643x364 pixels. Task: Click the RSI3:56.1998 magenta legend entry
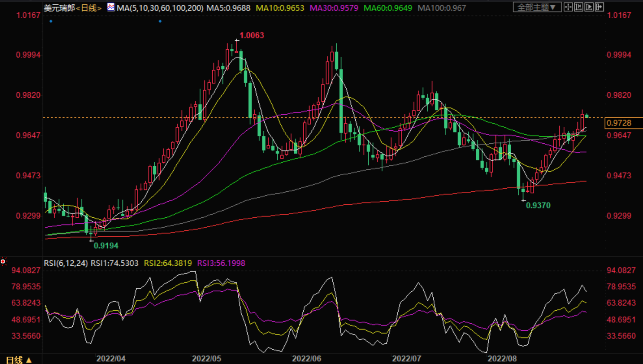[x=221, y=263]
